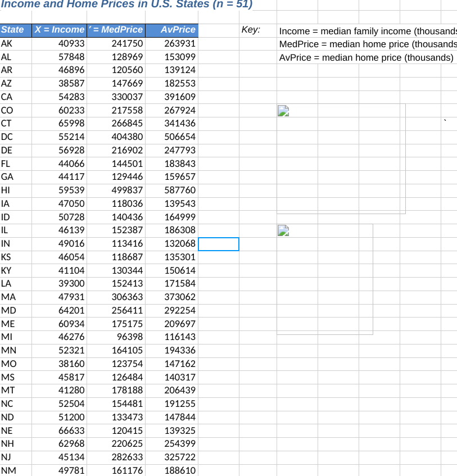Select the State column header cell

coord(14,30)
